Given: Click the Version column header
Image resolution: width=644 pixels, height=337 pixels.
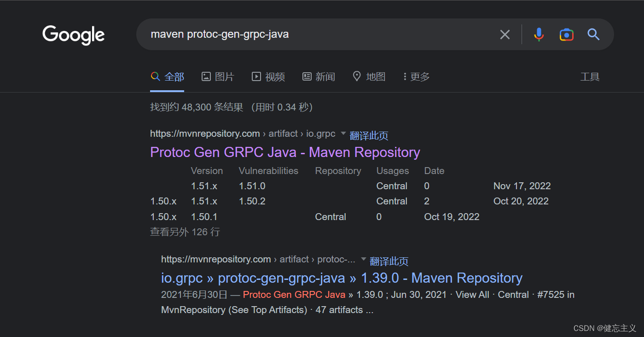Looking at the screenshot, I should tap(207, 171).
